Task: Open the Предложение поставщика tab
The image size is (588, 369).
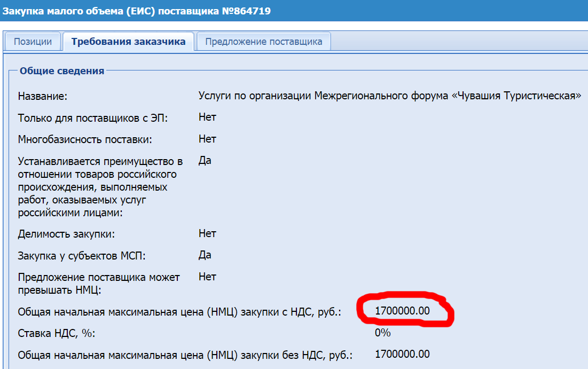Action: tap(263, 42)
